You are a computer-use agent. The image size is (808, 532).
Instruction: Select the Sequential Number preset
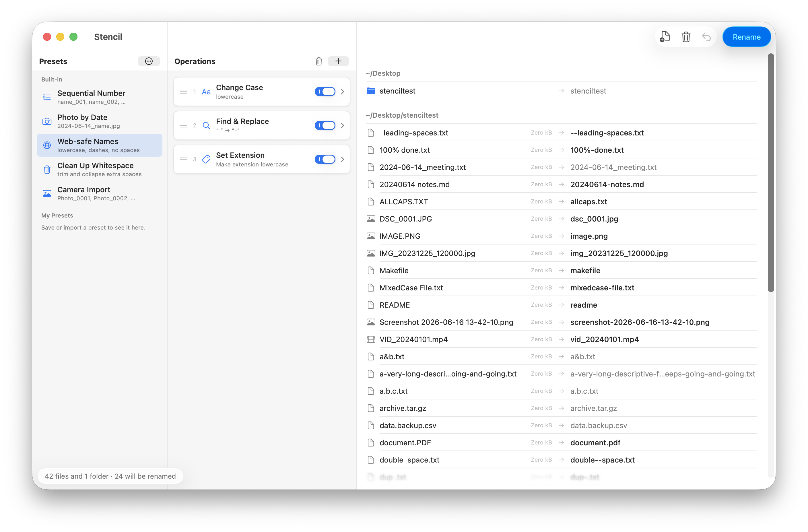click(100, 97)
